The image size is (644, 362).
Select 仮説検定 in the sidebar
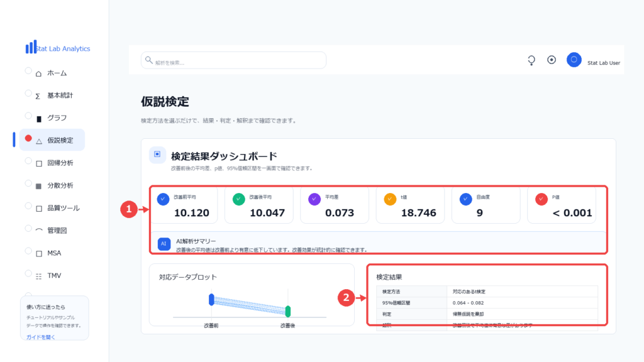53,140
